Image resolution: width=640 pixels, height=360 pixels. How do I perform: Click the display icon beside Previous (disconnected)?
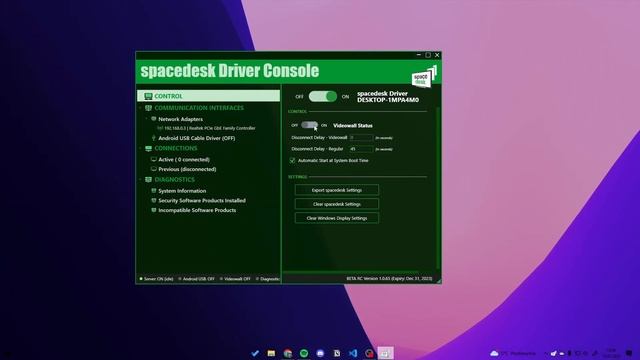(x=153, y=169)
